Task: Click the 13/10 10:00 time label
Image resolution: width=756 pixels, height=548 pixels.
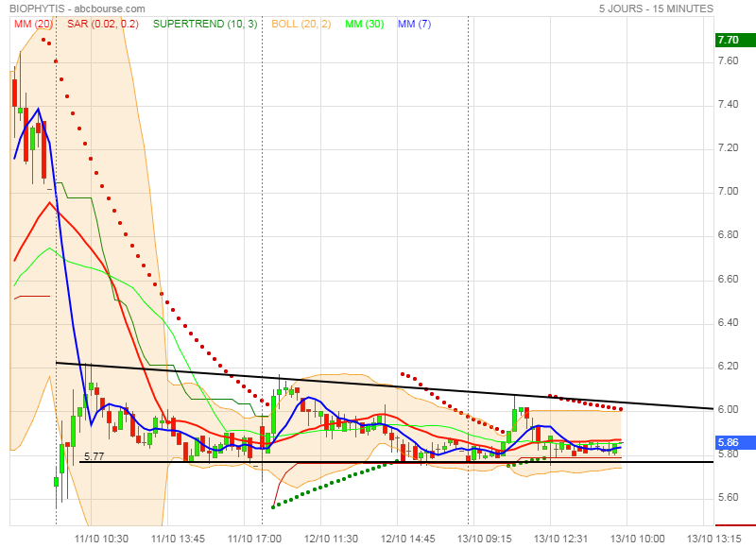Action: tap(637, 539)
